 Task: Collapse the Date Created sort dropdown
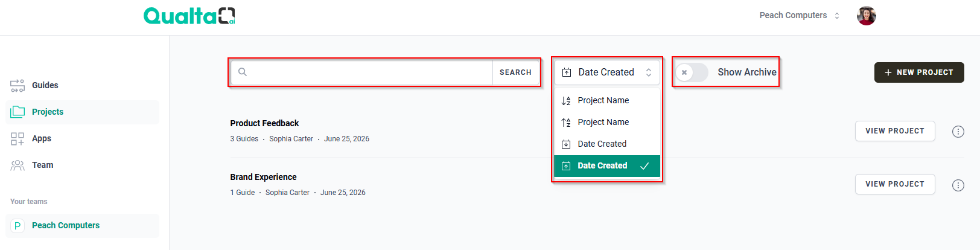[x=607, y=72]
